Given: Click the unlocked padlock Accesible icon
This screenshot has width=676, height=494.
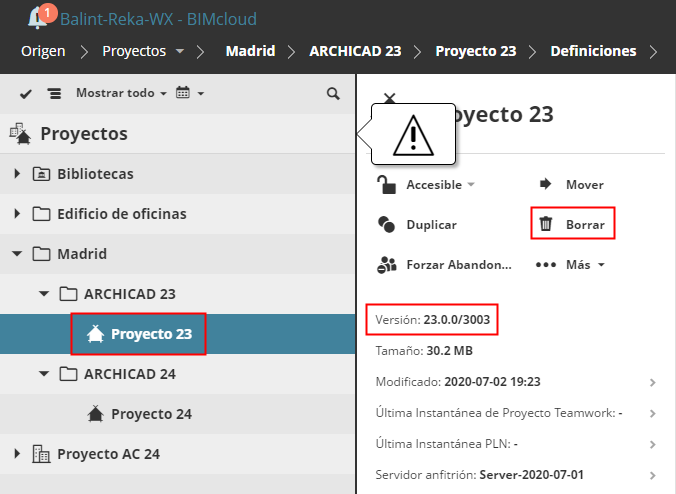Looking at the screenshot, I should point(386,184).
